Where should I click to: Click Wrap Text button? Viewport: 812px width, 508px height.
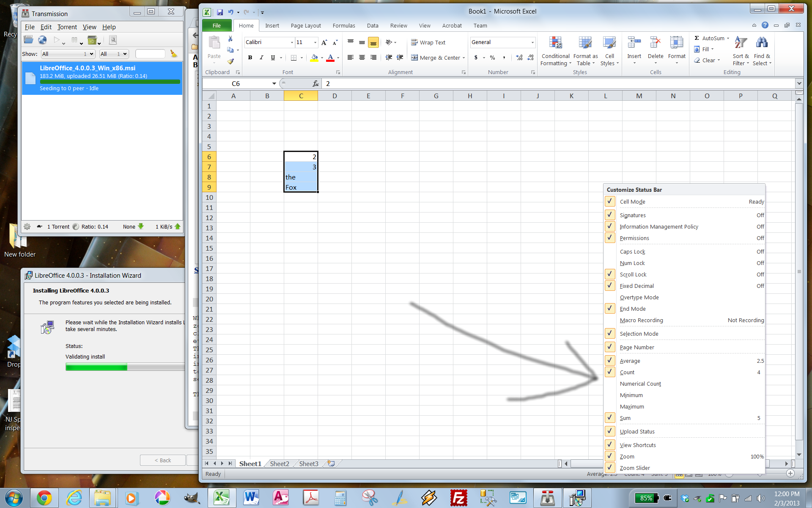428,42
